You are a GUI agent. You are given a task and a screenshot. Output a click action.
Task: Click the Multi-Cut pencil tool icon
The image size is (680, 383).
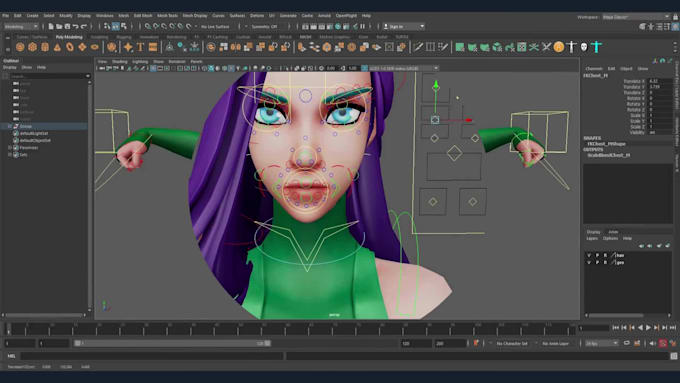[418, 47]
